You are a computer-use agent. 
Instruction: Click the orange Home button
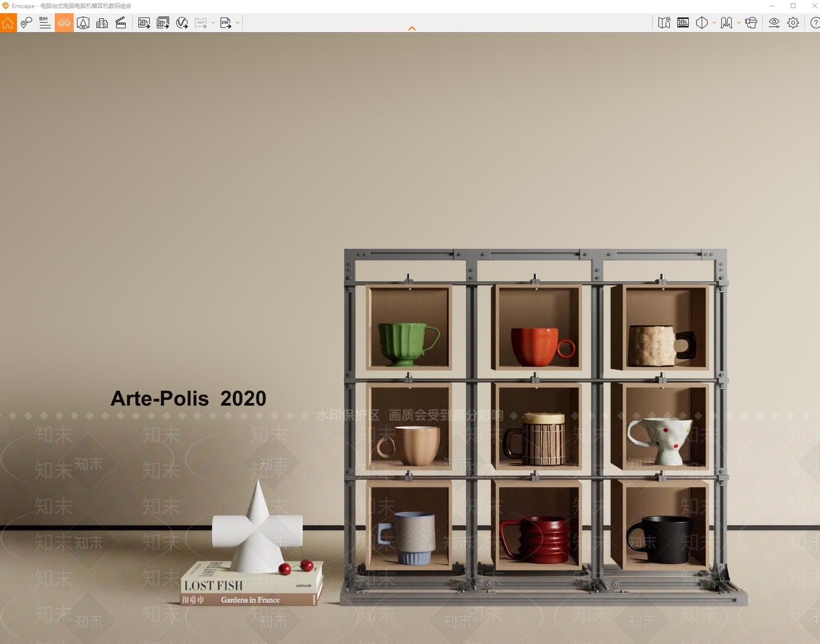coord(8,23)
